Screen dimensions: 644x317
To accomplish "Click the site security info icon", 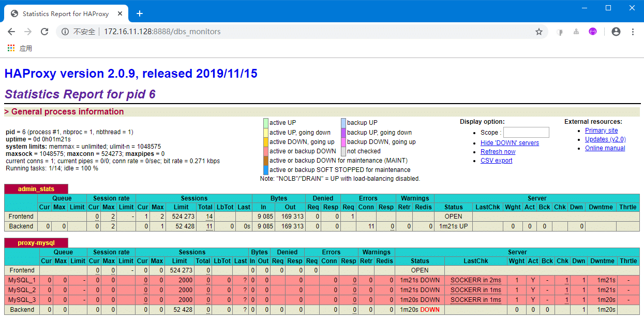I will tap(65, 32).
